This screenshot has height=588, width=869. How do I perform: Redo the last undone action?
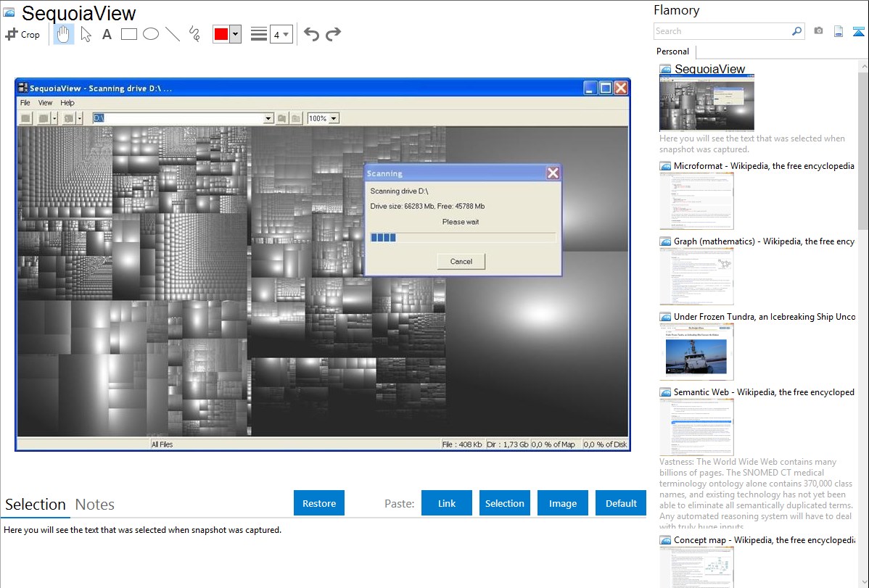point(333,34)
